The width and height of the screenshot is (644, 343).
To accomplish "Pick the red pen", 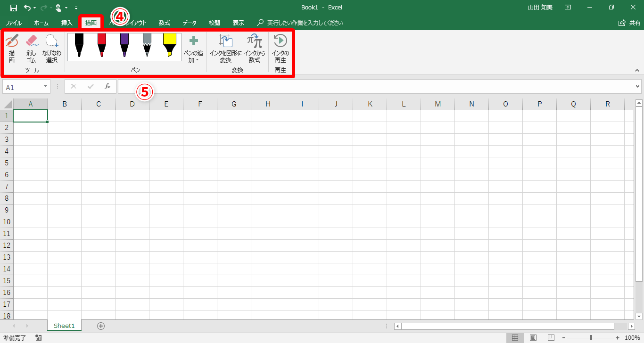I will pos(102,46).
